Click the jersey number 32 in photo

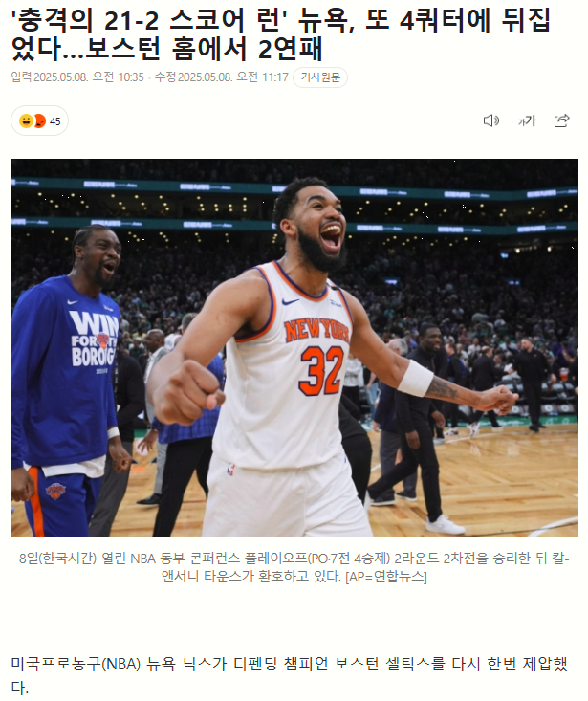(x=321, y=371)
